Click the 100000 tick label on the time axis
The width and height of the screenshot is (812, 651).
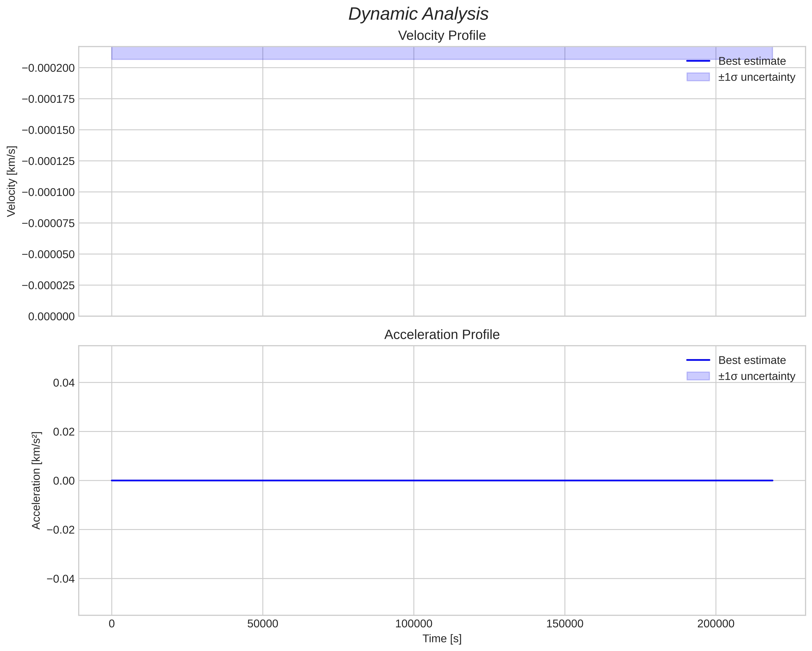click(414, 624)
